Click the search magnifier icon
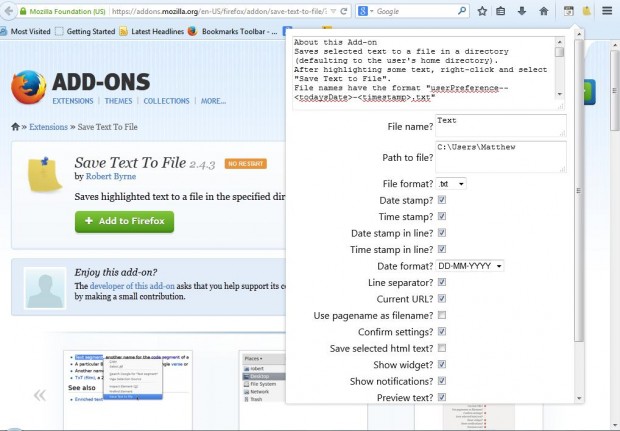620x431 pixels. (461, 12)
